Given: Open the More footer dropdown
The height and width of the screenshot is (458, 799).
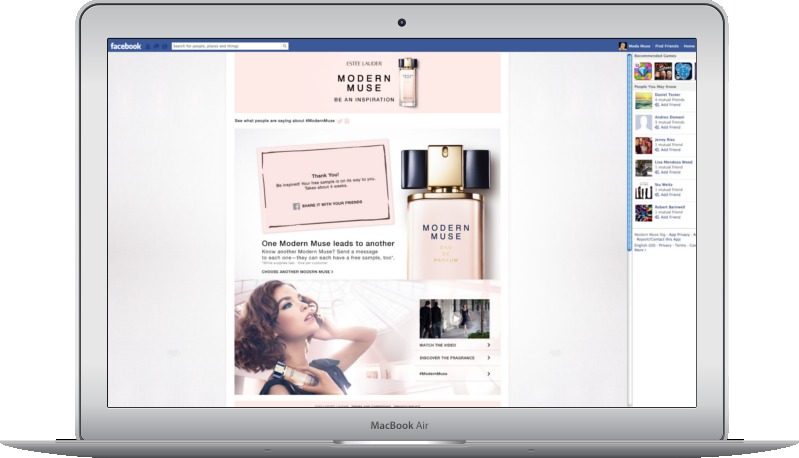Looking at the screenshot, I should tap(640, 250).
